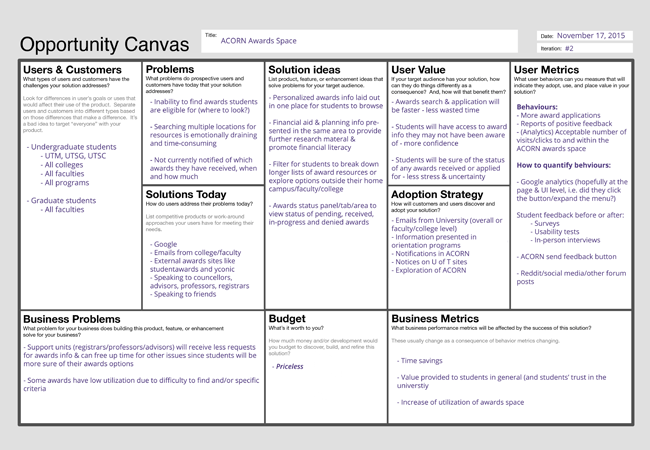Select the 'Business Problems' heading
The width and height of the screenshot is (650, 450).
point(72,319)
